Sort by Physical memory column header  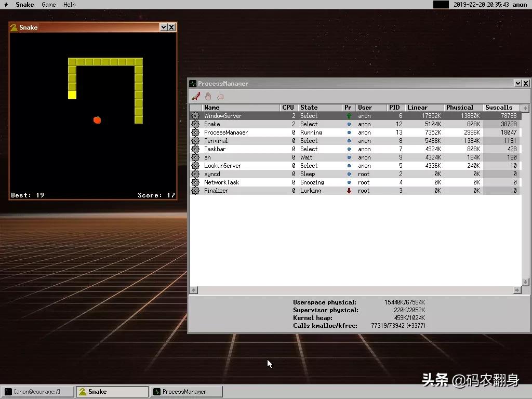460,108
